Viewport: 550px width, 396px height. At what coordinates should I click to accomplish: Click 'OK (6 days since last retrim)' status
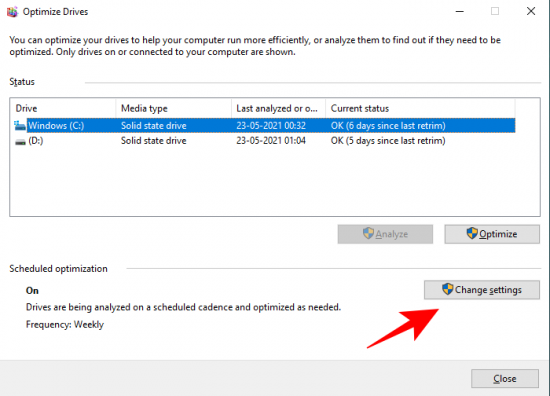tap(388, 126)
